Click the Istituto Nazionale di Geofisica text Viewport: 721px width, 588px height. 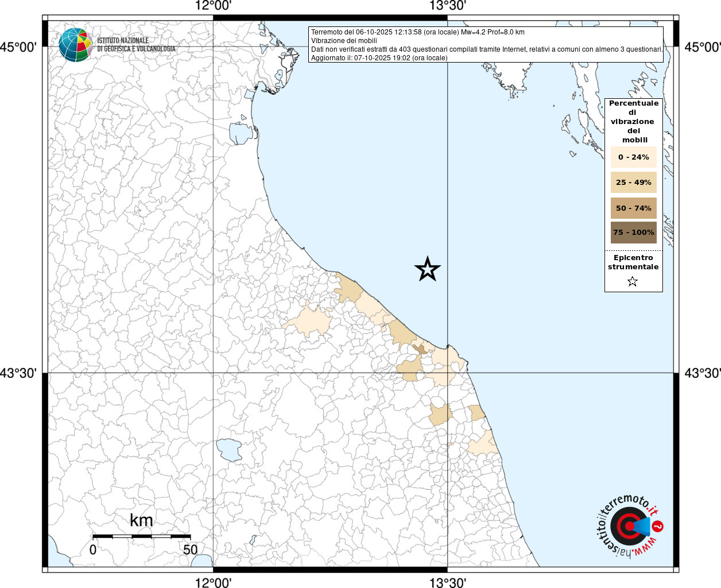pos(136,45)
